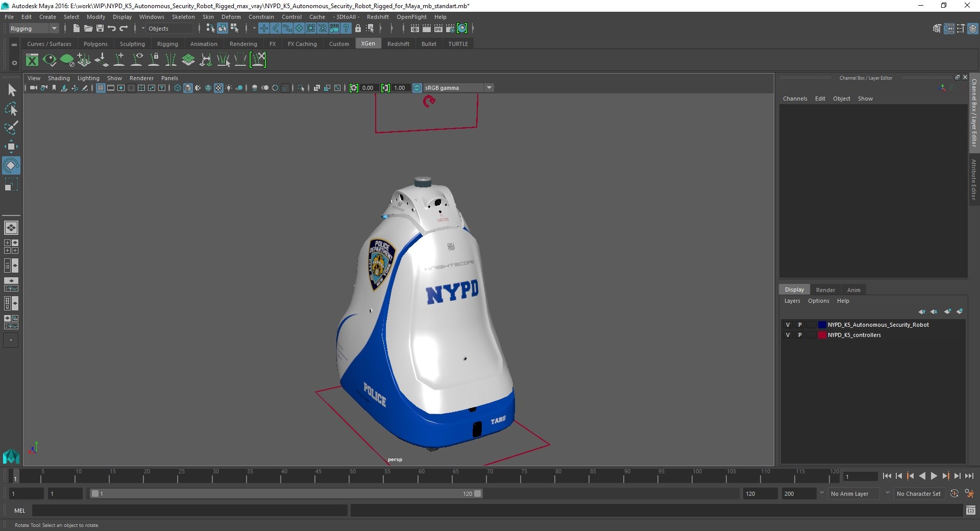This screenshot has height=531, width=980.
Task: Open the viewport Shading menu
Action: tap(59, 78)
